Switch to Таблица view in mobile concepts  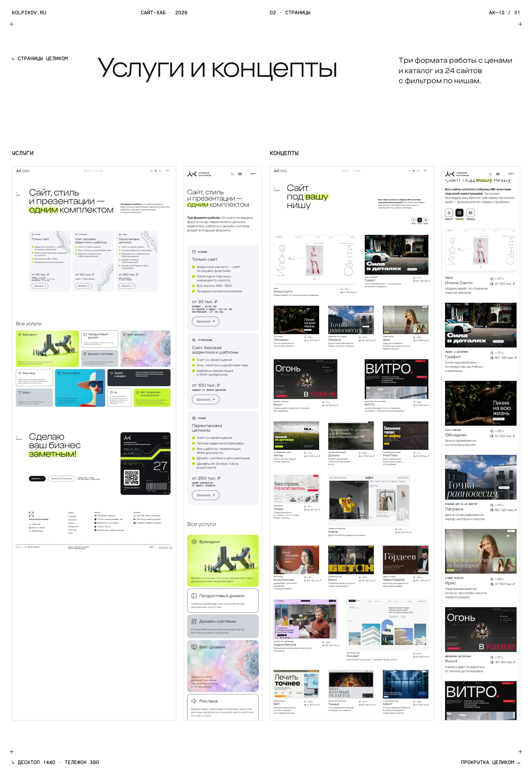[470, 213]
